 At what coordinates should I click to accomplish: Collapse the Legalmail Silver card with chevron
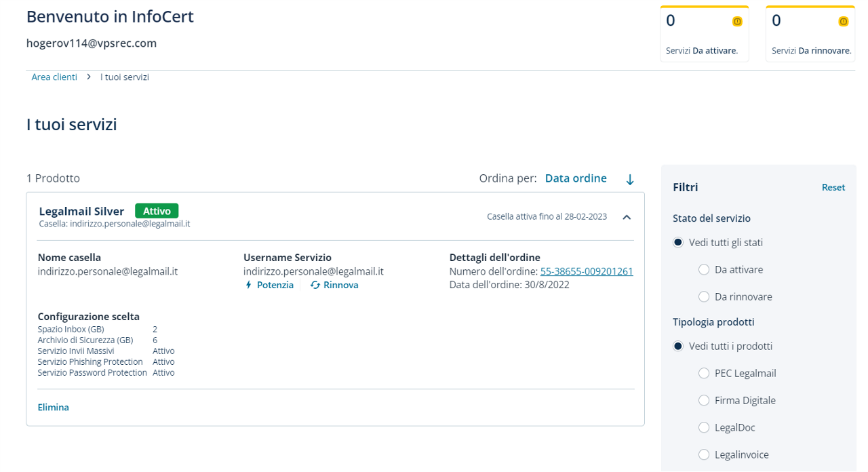click(627, 217)
